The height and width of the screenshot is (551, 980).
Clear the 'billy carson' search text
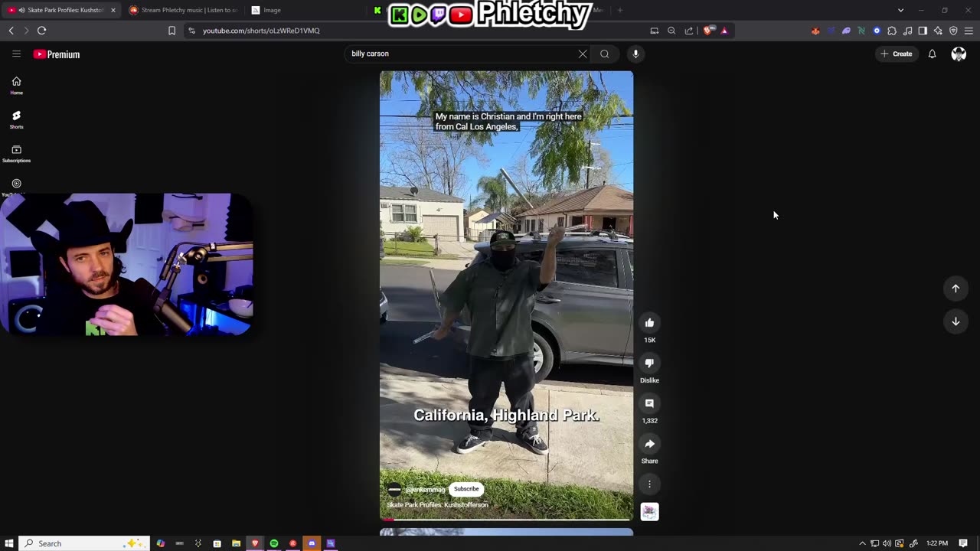[x=583, y=54]
